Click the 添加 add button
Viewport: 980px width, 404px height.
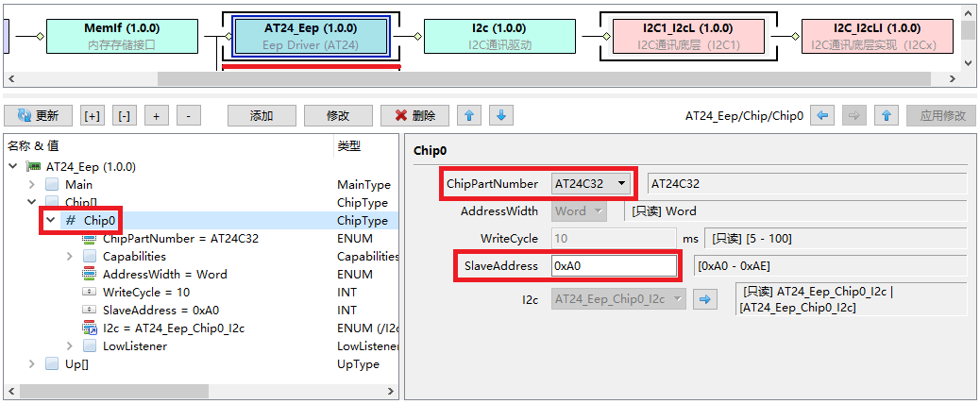pyautogui.click(x=262, y=116)
